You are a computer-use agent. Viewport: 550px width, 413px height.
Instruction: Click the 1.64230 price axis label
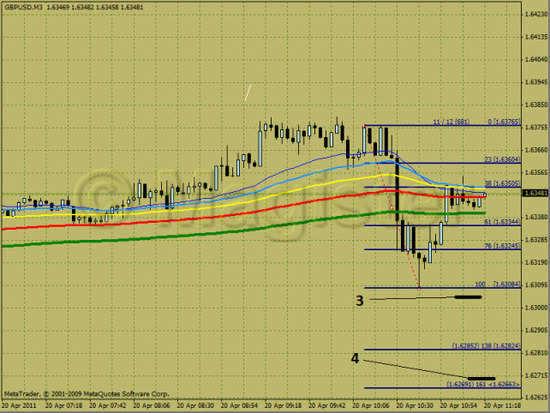click(536, 14)
